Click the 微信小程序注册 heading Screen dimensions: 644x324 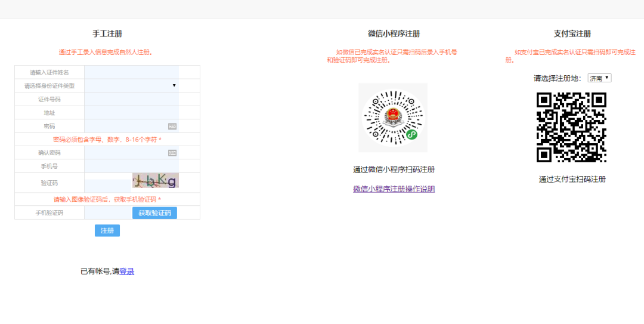click(394, 34)
